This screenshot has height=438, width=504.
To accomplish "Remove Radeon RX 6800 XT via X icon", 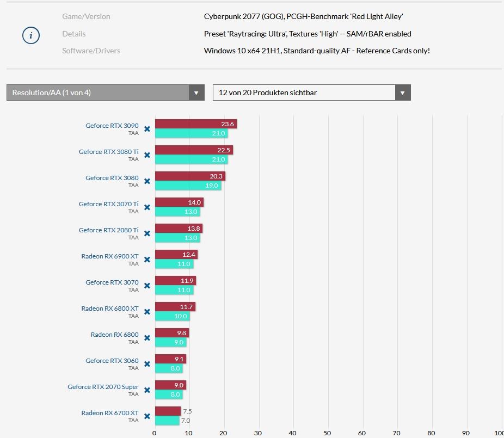I will click(x=147, y=312).
